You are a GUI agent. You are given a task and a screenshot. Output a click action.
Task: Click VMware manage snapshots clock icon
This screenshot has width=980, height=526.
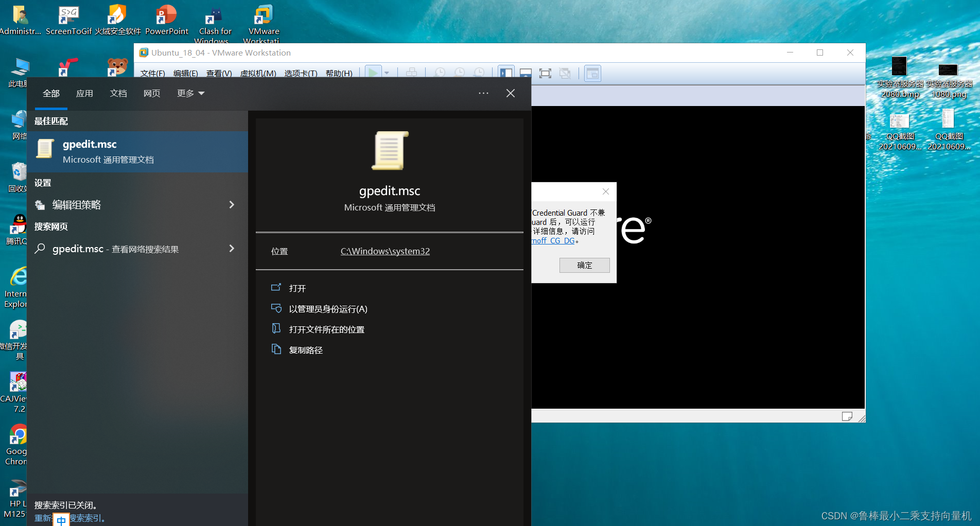[x=479, y=73]
